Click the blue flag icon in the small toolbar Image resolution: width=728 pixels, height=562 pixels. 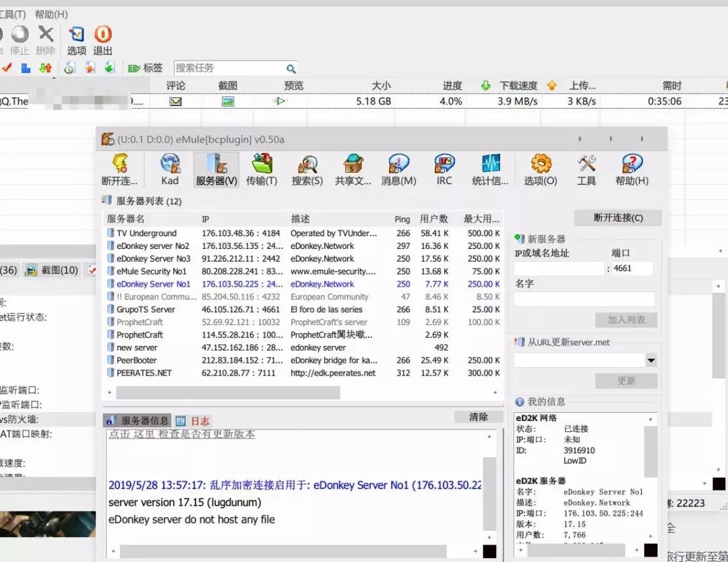pyautogui.click(x=26, y=68)
